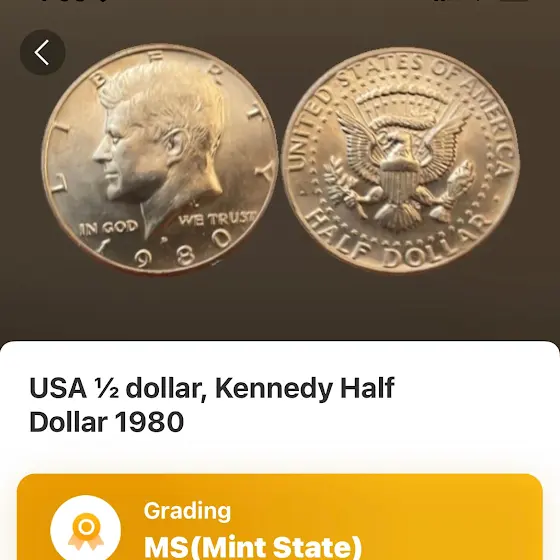Tap the arrows bundle in the eagle's talon
This screenshot has height=560, width=560.
tap(456, 184)
